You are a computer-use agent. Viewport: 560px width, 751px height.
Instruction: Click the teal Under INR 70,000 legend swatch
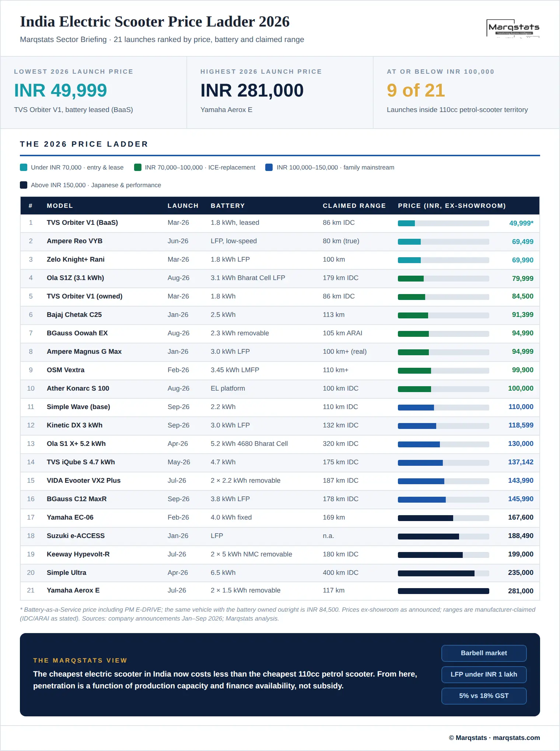point(24,167)
